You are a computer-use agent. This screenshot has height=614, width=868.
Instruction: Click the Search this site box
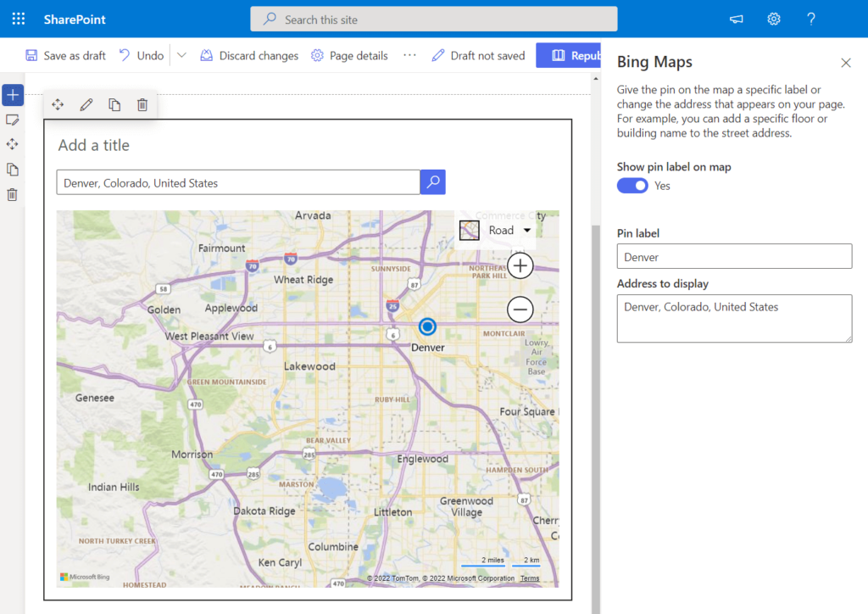coord(434,20)
